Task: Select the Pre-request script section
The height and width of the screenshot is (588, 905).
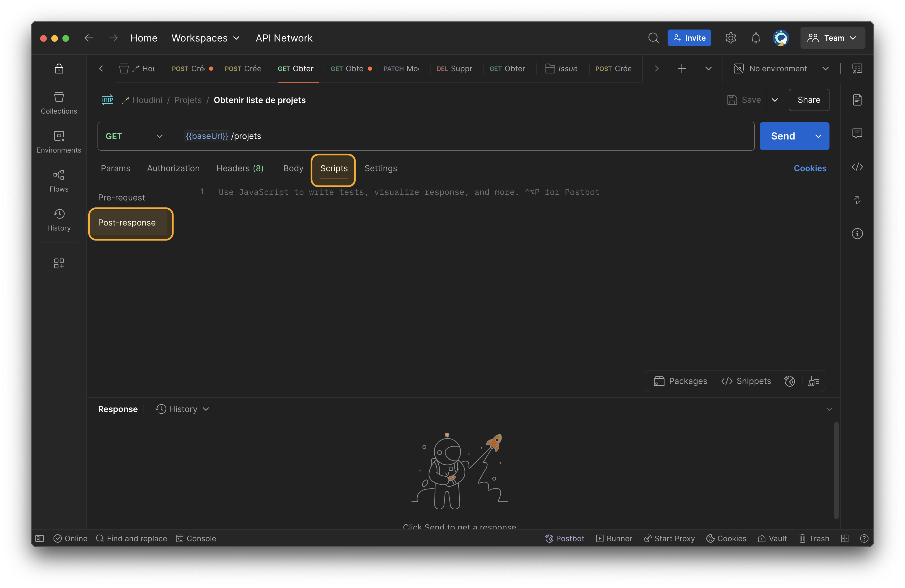Action: pyautogui.click(x=121, y=197)
